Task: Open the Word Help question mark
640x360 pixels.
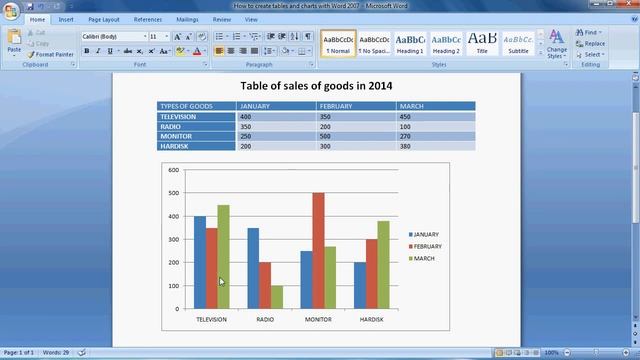Action: 635,19
